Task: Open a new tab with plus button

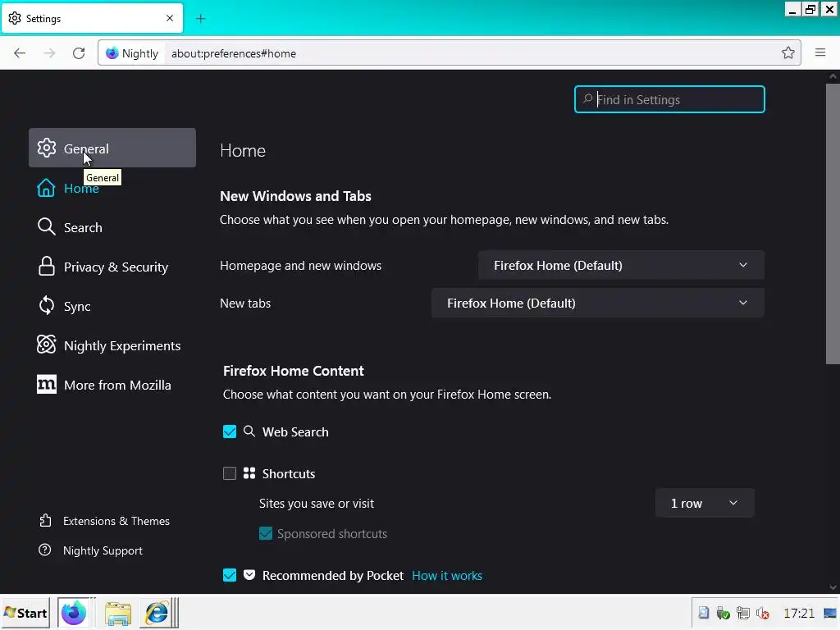Action: (200, 19)
